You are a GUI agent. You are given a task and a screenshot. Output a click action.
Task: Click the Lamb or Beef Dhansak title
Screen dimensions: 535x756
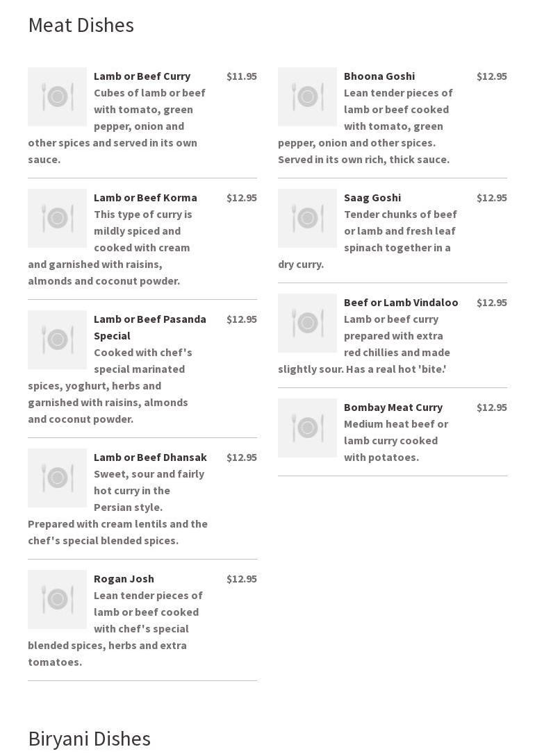click(150, 457)
